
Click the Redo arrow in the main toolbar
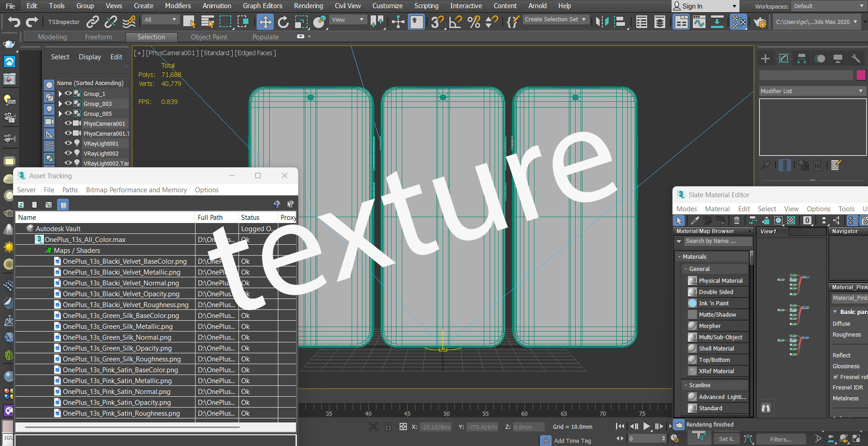pos(32,22)
